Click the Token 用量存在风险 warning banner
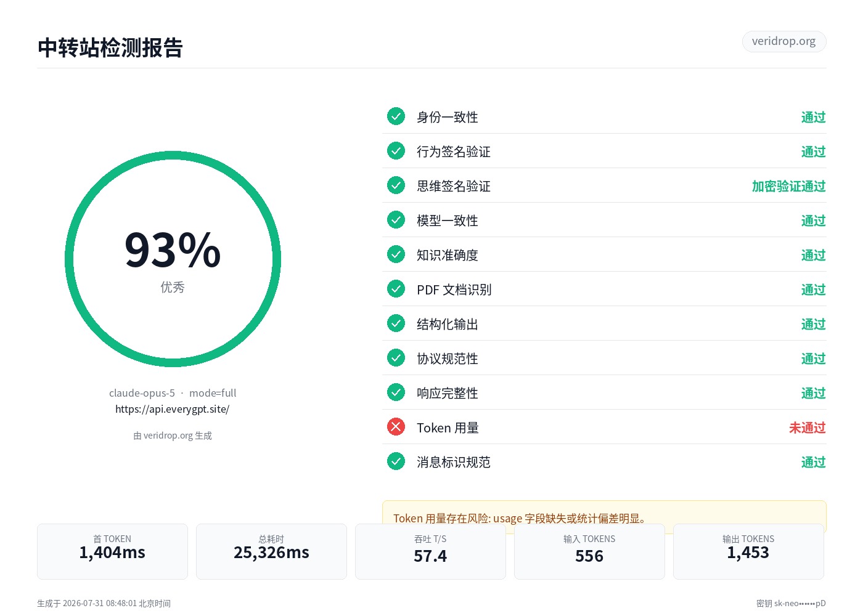The image size is (863, 616). click(604, 516)
